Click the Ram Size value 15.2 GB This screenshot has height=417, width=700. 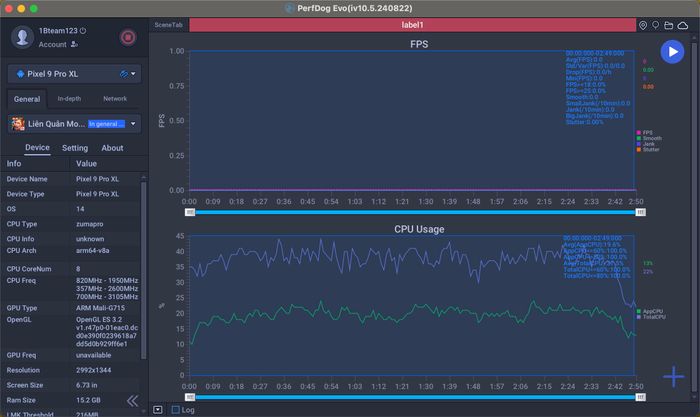tap(88, 400)
